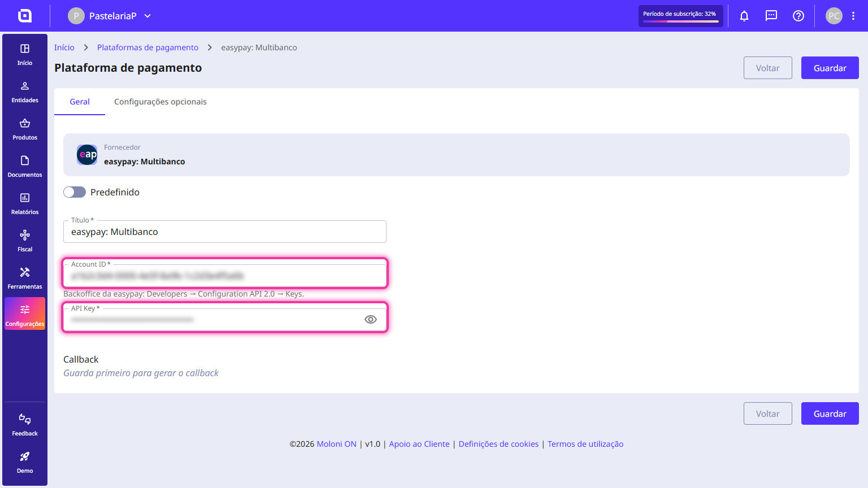The height and width of the screenshot is (488, 868).
Task: Click the 'easypay: Multibanco' breadcrumb text
Action: pyautogui.click(x=259, y=47)
